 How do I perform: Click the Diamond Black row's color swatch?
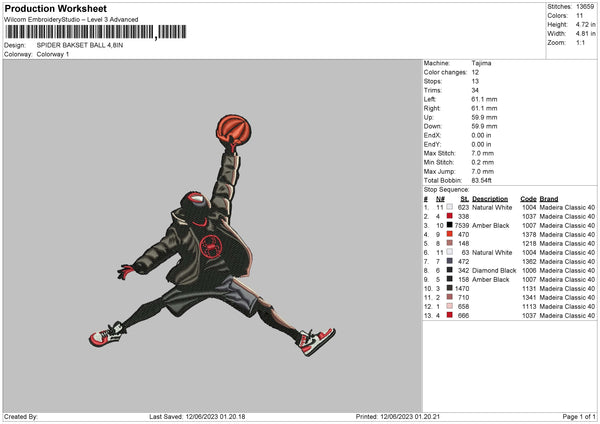[449, 270]
